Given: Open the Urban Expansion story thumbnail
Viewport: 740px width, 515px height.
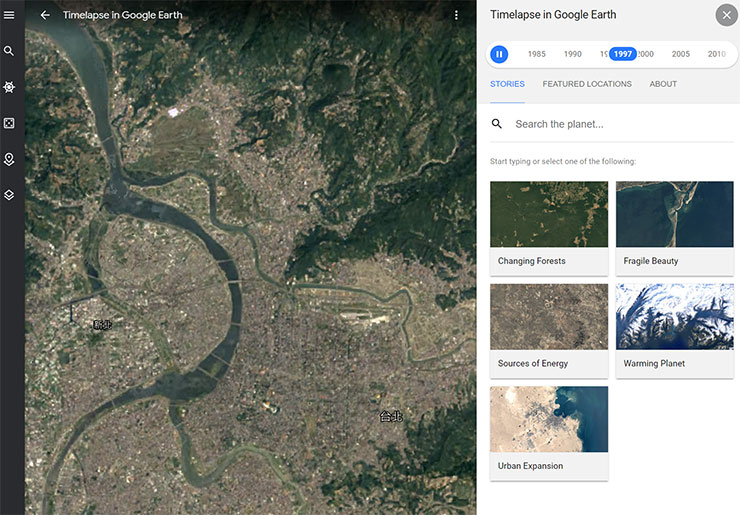Looking at the screenshot, I should click(x=549, y=419).
